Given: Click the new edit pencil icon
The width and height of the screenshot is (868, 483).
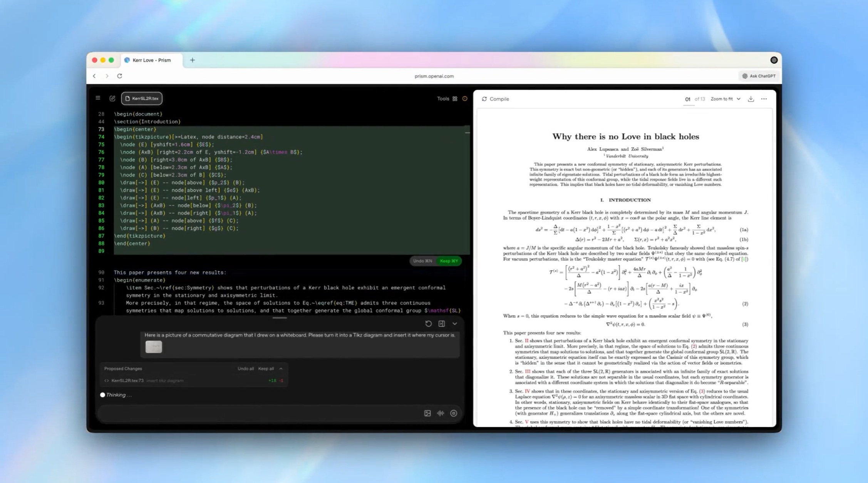Looking at the screenshot, I should pyautogui.click(x=112, y=98).
